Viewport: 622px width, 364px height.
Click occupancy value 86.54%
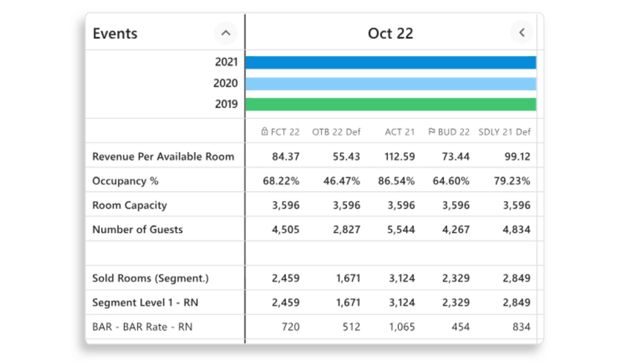click(x=397, y=181)
